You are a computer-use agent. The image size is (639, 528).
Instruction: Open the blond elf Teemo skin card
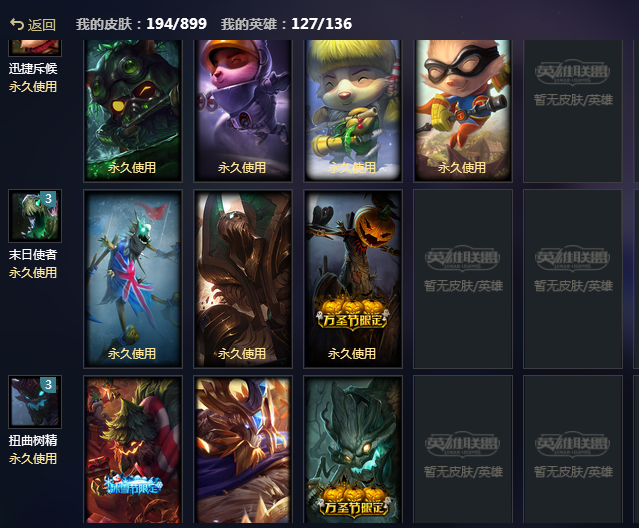tap(353, 110)
